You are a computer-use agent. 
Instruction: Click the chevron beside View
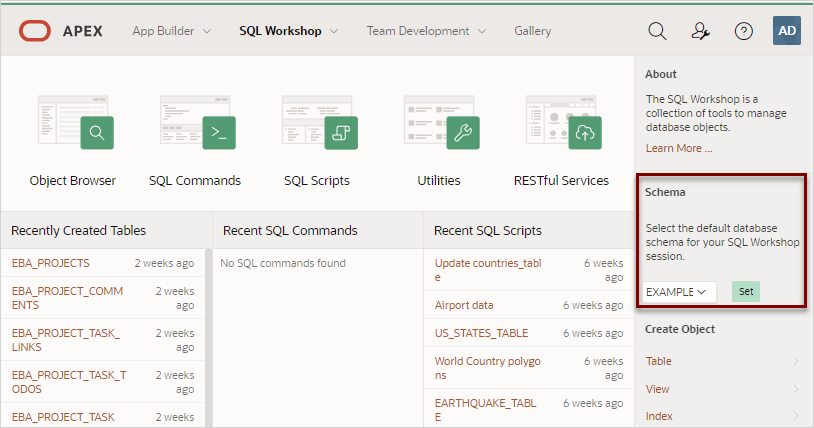[796, 389]
